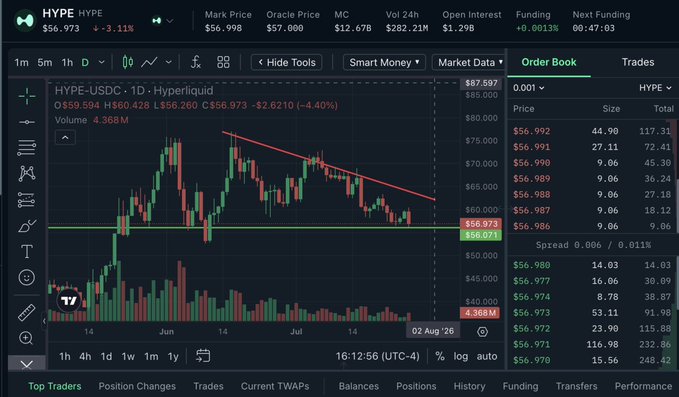
Task: Open the Performance tab
Action: 643,386
